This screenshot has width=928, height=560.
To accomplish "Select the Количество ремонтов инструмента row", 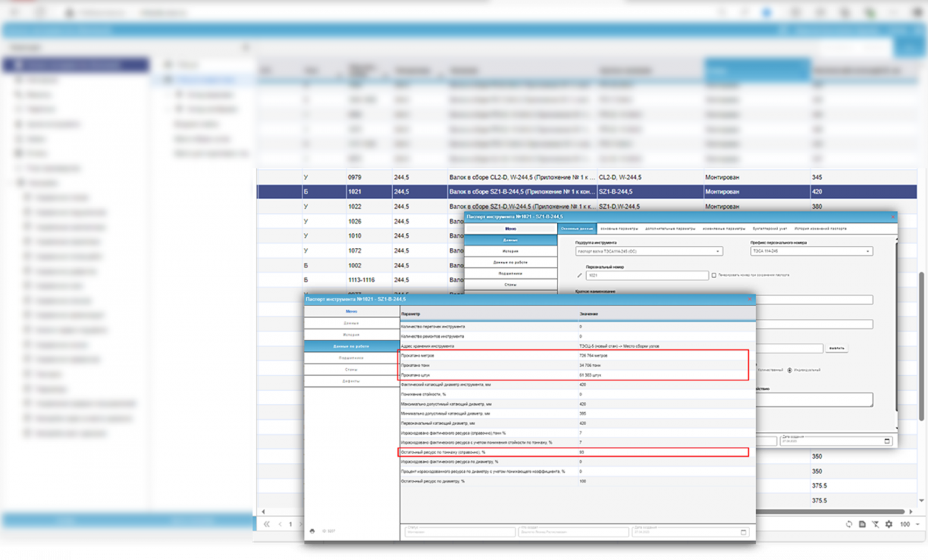I will click(x=578, y=336).
